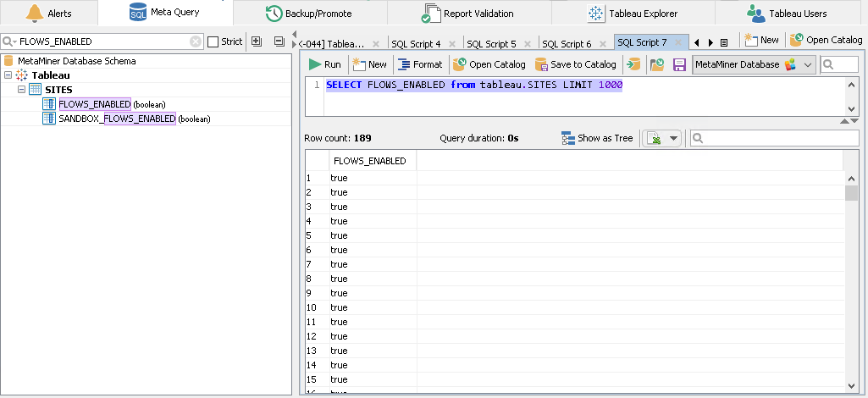The image size is (868, 398).
Task: Open the Tableau Users tab
Action: 786,14
